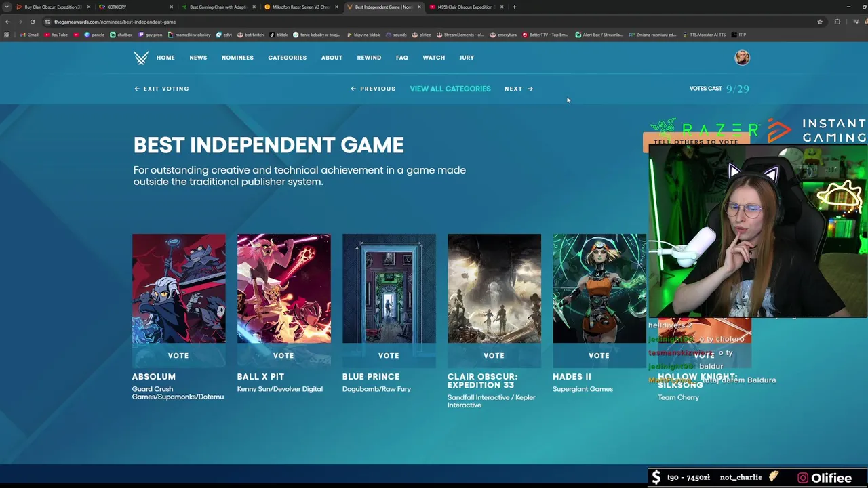868x488 pixels.
Task: Open the TTS.Monster AI TTS bookmark
Action: 703,35
